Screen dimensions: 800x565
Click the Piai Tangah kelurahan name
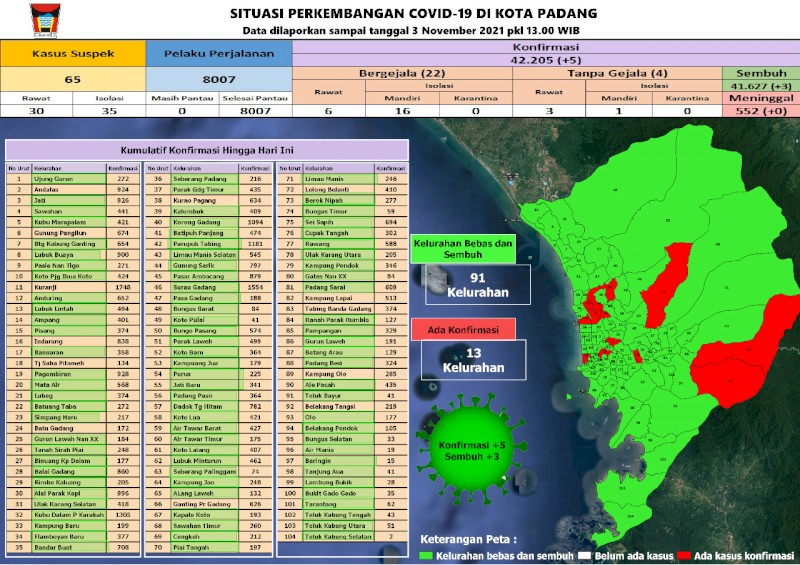[190, 548]
